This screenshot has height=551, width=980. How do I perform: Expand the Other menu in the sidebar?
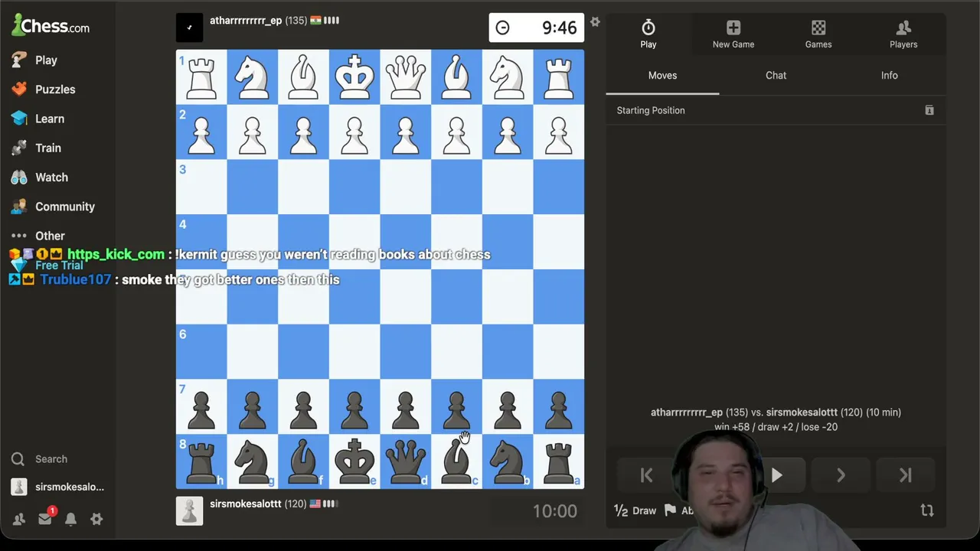(38, 236)
